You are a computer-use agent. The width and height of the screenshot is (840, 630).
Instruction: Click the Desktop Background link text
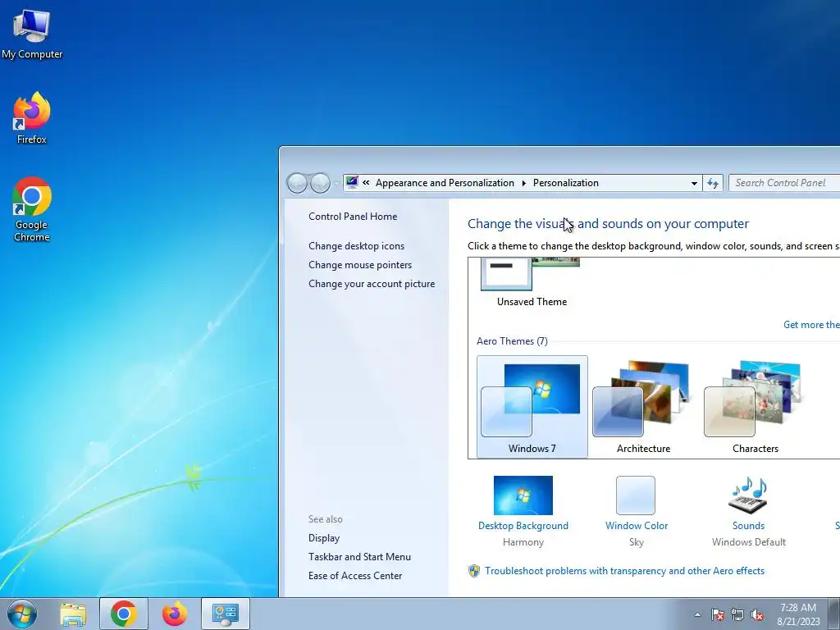coord(523,526)
